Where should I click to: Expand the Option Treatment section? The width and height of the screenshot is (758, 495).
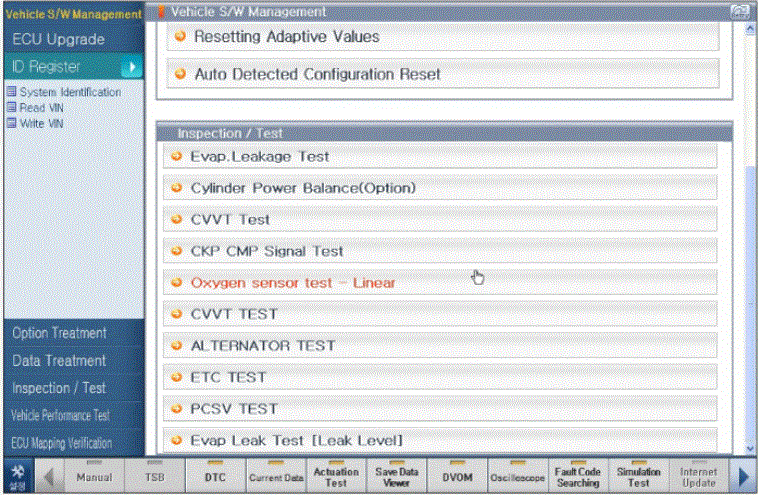tap(58, 333)
